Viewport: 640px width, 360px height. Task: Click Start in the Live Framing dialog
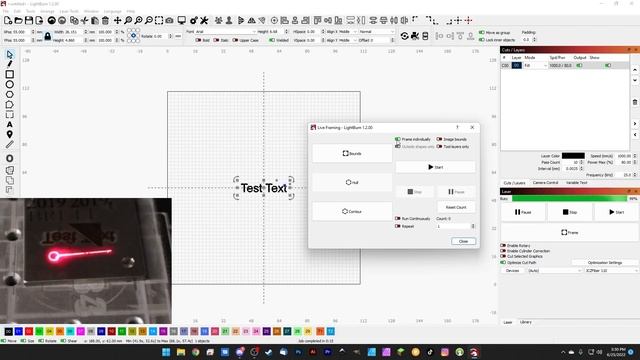pos(435,167)
